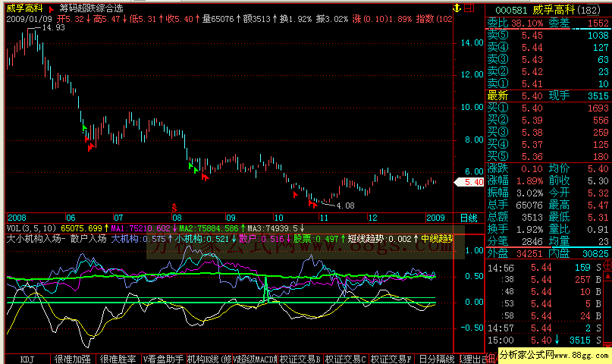Click the 14.93 high price label

[x=54, y=28]
